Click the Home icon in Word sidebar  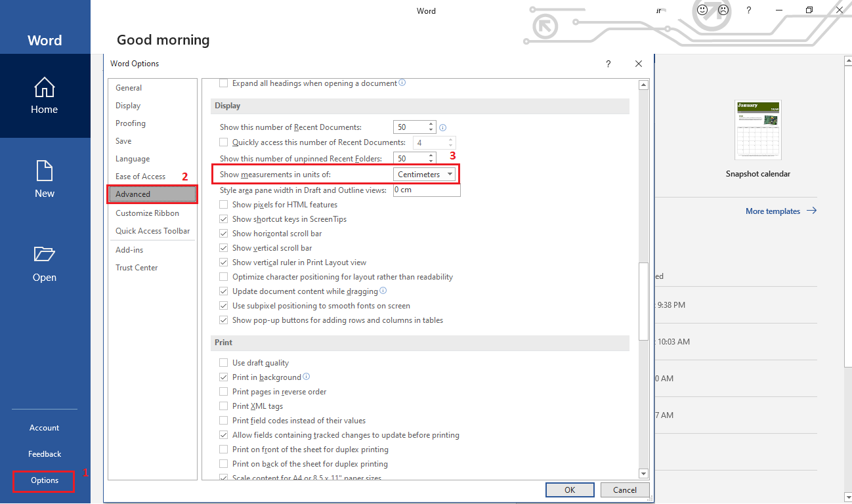tap(44, 87)
